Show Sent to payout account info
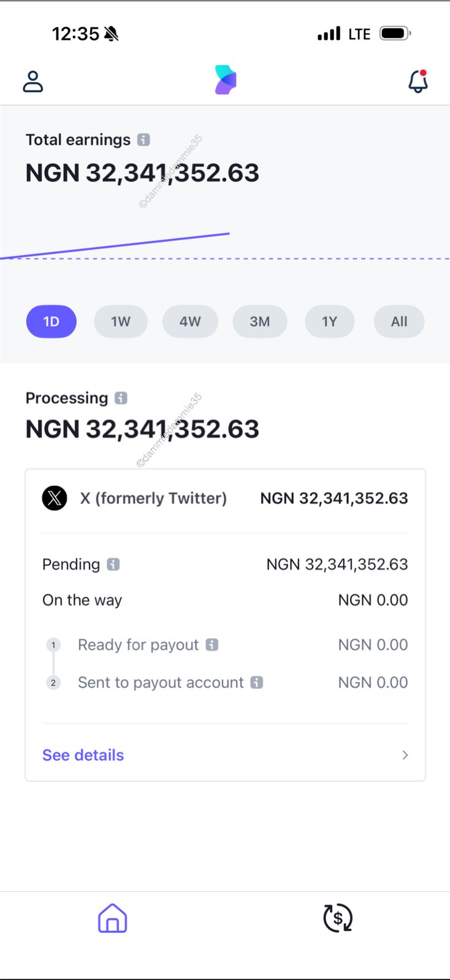This screenshot has height=980, width=450. pyautogui.click(x=257, y=683)
